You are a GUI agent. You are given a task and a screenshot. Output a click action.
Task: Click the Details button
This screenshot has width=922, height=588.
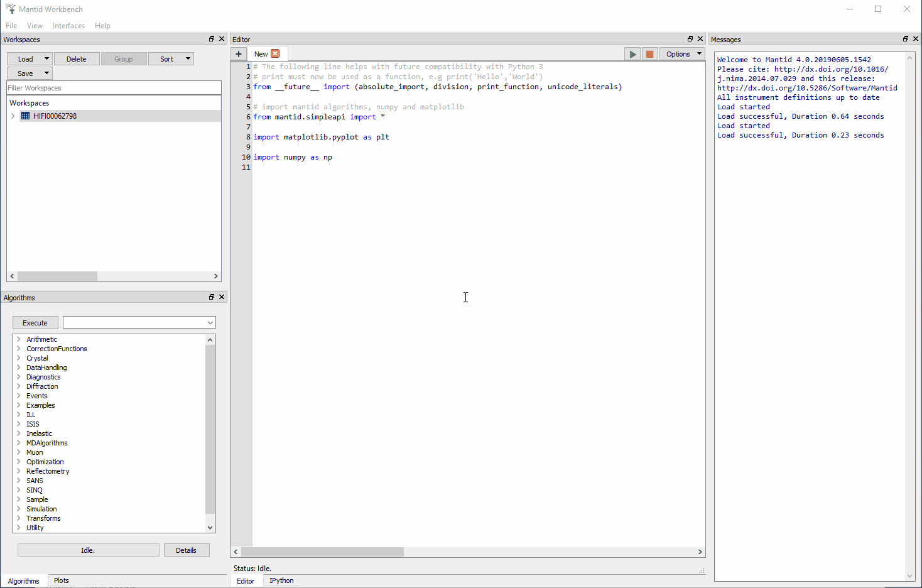(187, 550)
